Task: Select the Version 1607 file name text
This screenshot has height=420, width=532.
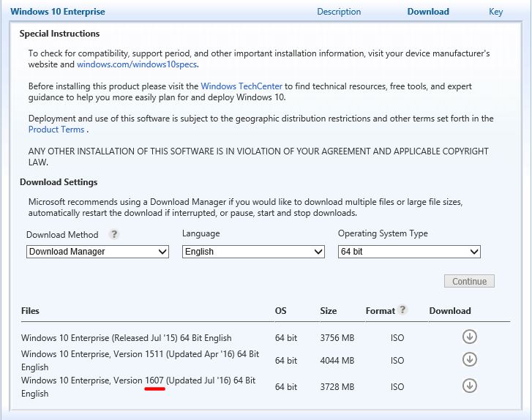Action: (140, 387)
